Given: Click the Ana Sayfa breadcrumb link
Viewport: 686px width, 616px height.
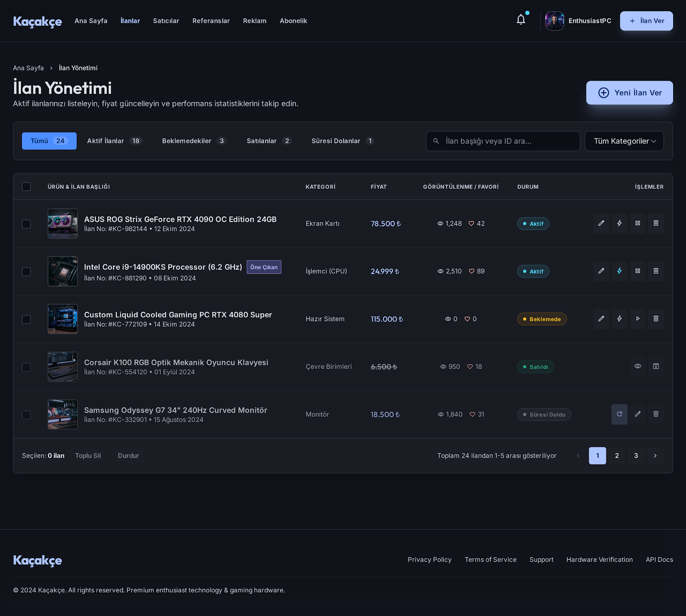Looking at the screenshot, I should 28,68.
